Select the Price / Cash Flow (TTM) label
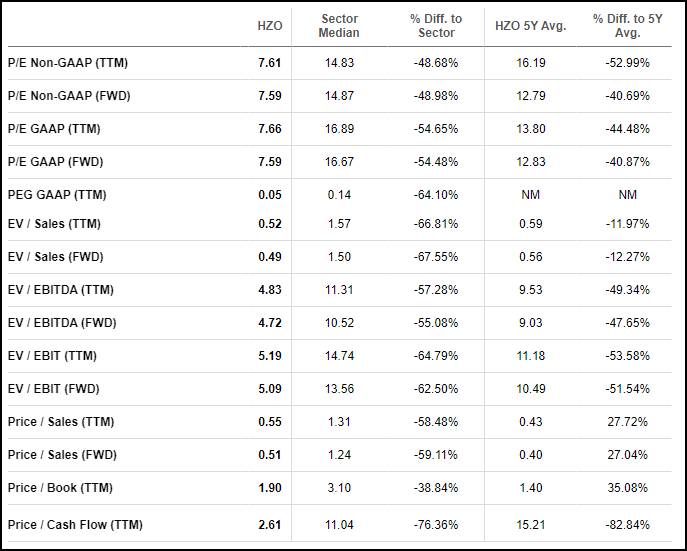This screenshot has width=687, height=551. coord(75,525)
